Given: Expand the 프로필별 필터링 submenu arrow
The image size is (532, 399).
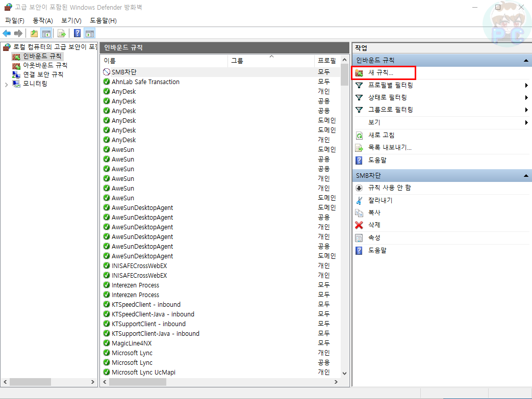Looking at the screenshot, I should click(526, 86).
